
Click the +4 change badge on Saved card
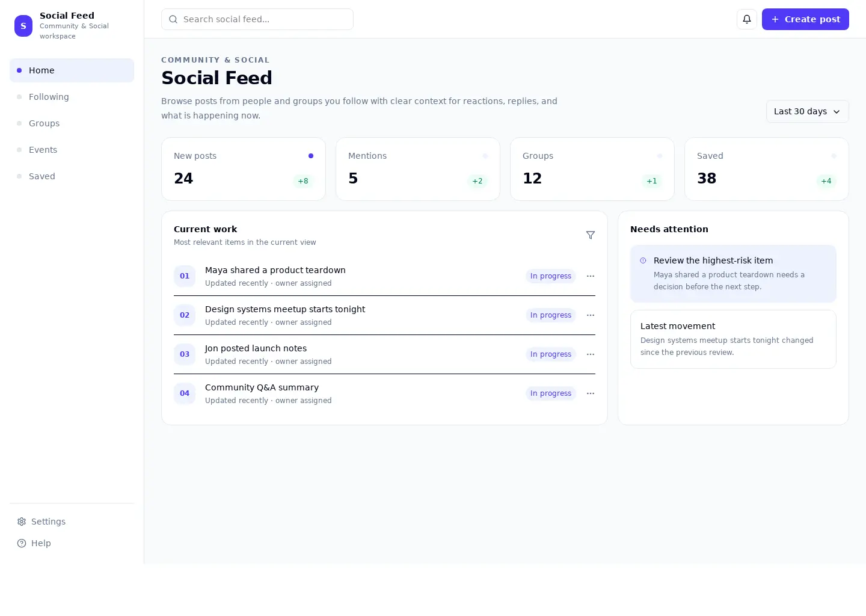coord(826,181)
